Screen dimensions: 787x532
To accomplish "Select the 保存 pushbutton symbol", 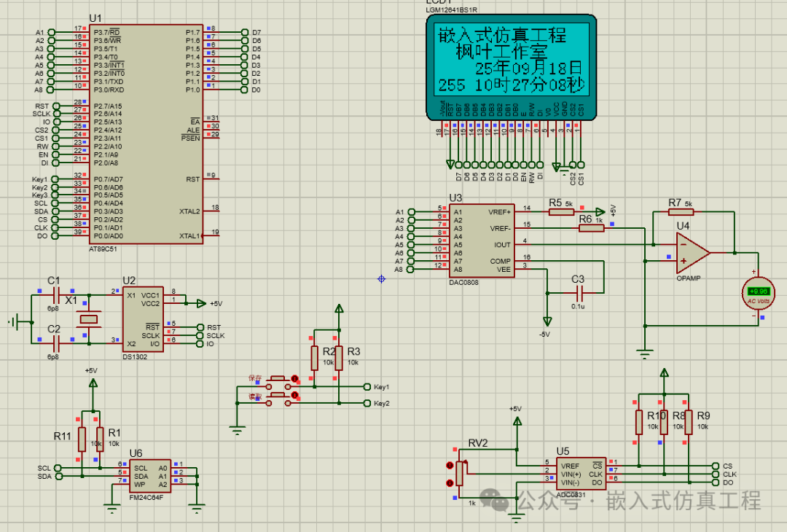I will [278, 383].
